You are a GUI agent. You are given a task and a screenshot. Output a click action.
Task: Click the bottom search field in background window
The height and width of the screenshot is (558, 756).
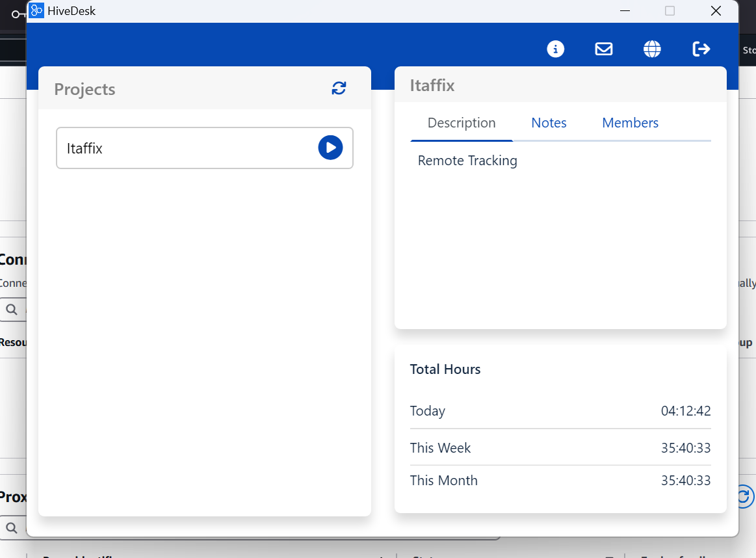pos(14,528)
